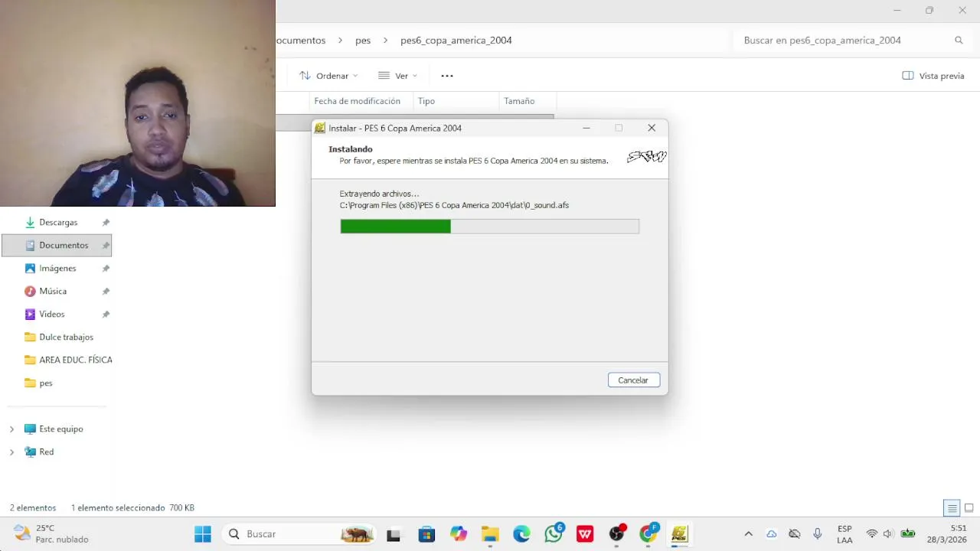Screen dimensions: 980x551
Task: Click the taskbar Buscar search box
Action: (299, 534)
